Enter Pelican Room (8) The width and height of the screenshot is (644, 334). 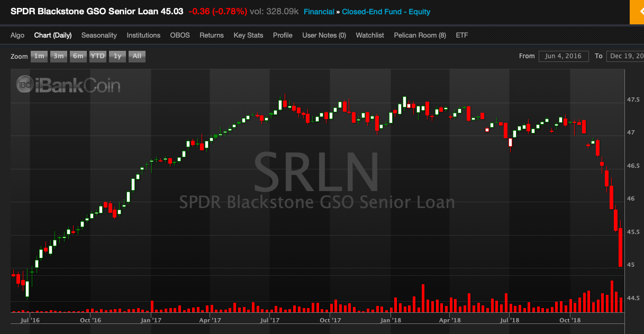click(x=420, y=35)
